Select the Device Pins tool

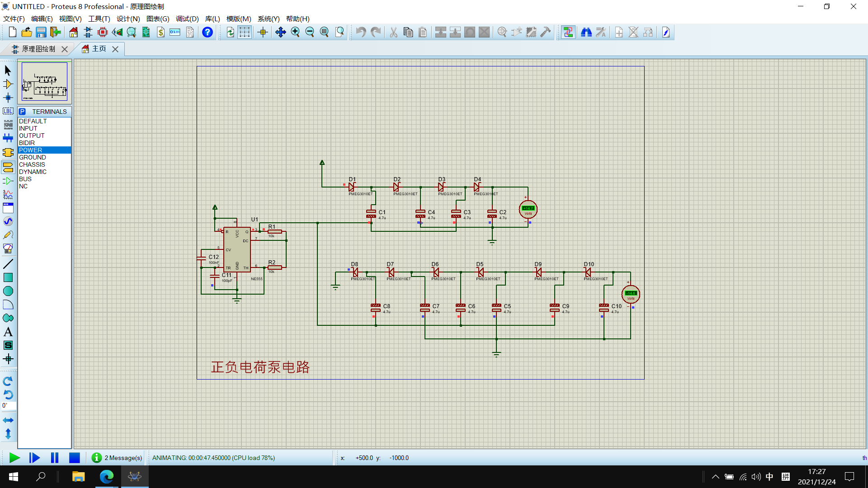click(x=8, y=181)
